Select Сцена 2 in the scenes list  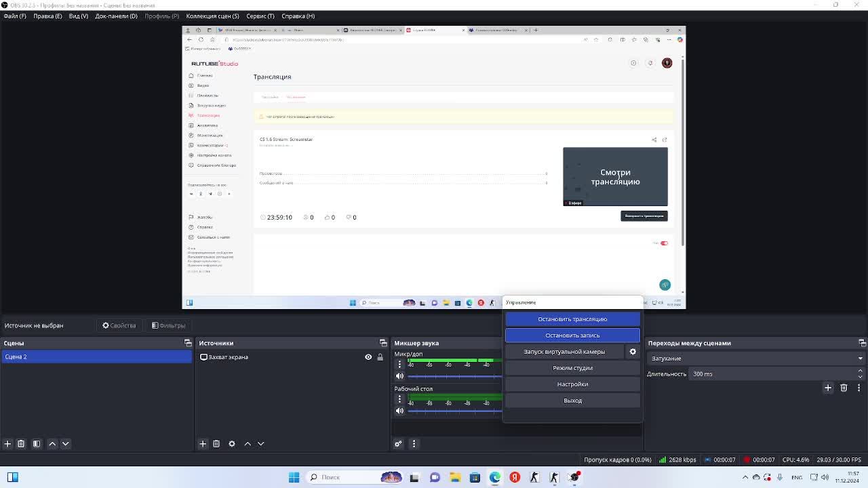click(96, 357)
